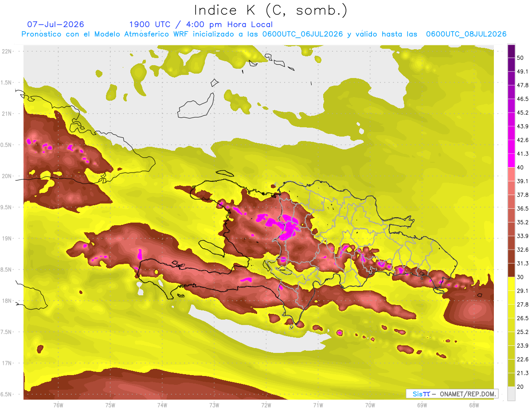Click the legend value '35.2'
This screenshot has width=532, height=411.
(523, 222)
